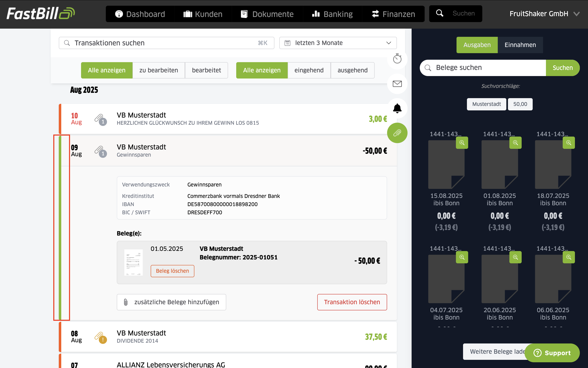
Task: Open attached receipt thumbnail 2025-01051
Action: click(x=133, y=262)
